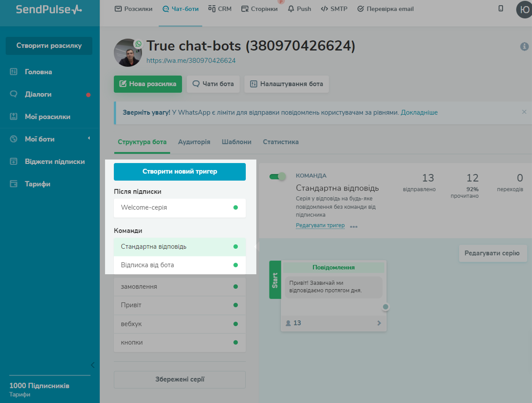
Task: Open the Розсилки section in top navigation
Action: [x=134, y=9]
